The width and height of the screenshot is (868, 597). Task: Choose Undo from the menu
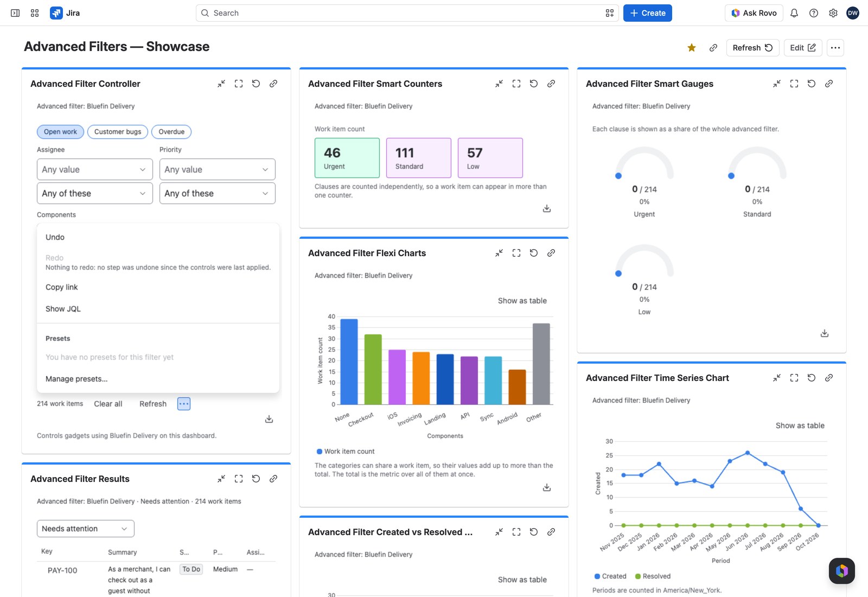(158, 237)
